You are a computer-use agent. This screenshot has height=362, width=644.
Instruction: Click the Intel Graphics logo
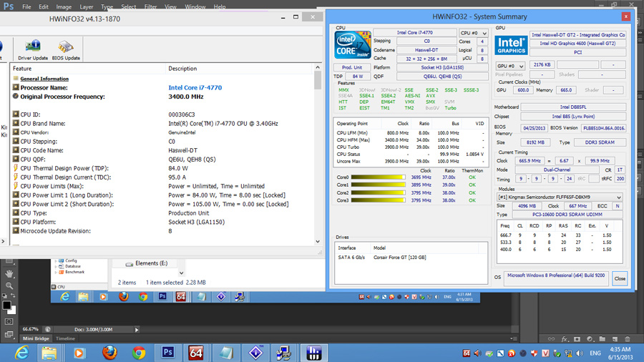pos(511,45)
